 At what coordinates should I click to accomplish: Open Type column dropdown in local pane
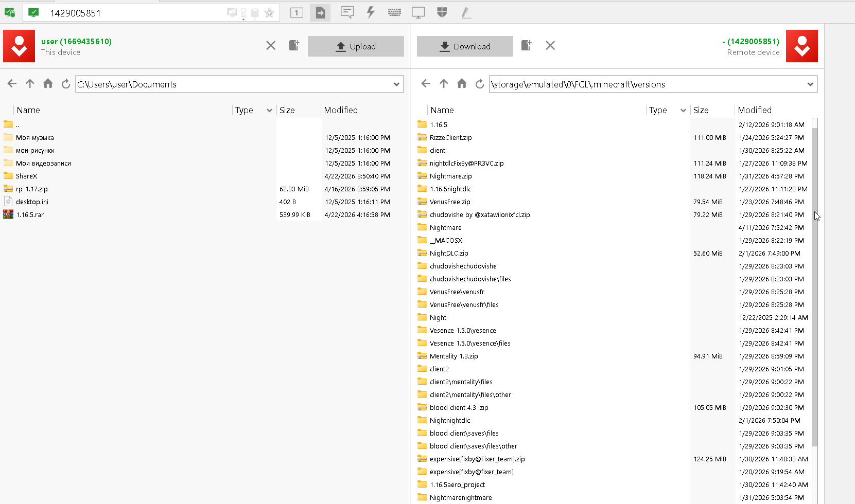(269, 110)
